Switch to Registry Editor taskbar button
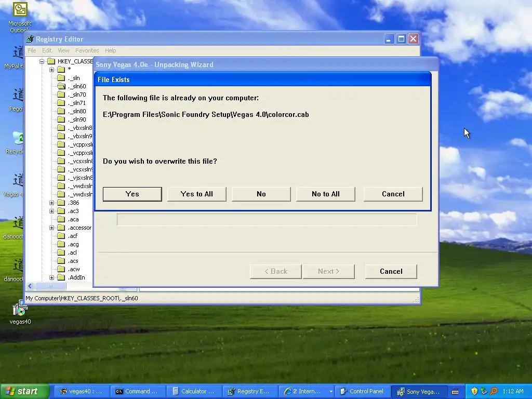Viewport: 532px width, 399px height. [x=250, y=392]
